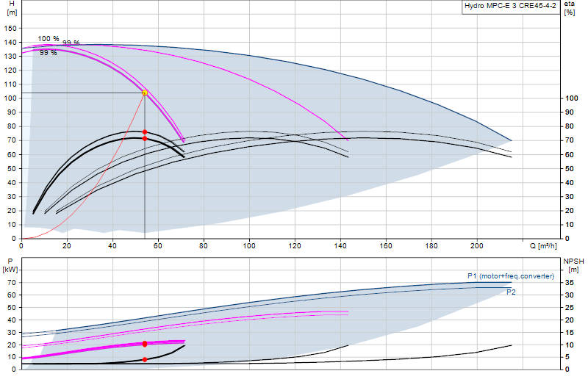Click upper red dot on efficiency curve
Screen dimensions: 588x382
(145, 132)
